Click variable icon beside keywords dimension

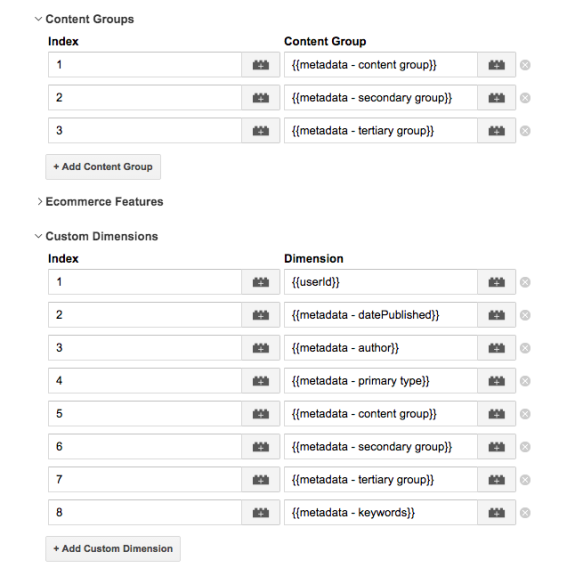tap(497, 513)
